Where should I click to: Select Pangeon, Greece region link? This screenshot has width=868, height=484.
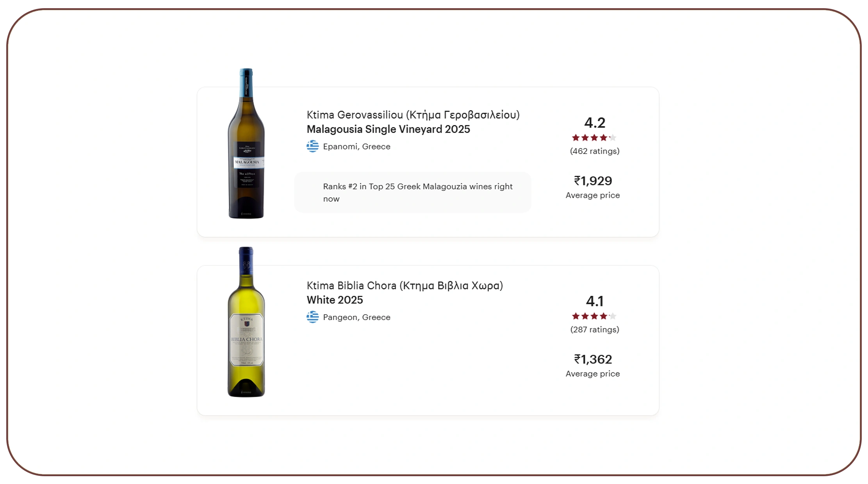pos(356,317)
